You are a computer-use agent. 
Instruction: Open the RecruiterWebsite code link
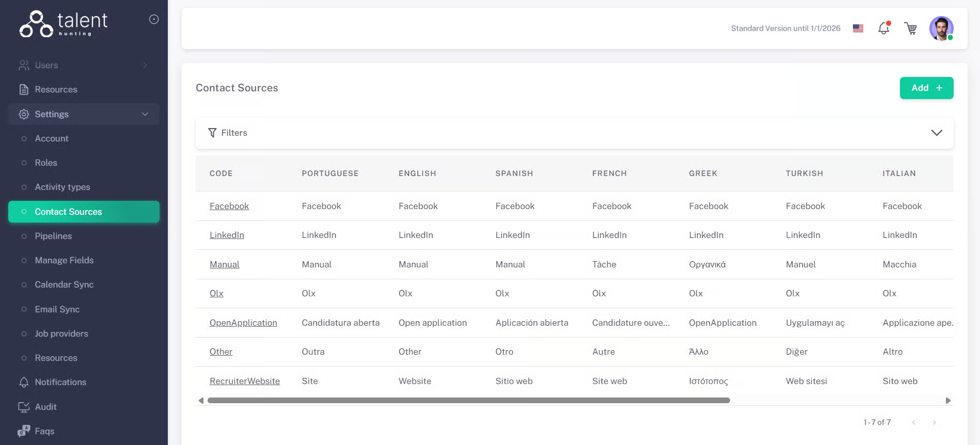click(245, 381)
